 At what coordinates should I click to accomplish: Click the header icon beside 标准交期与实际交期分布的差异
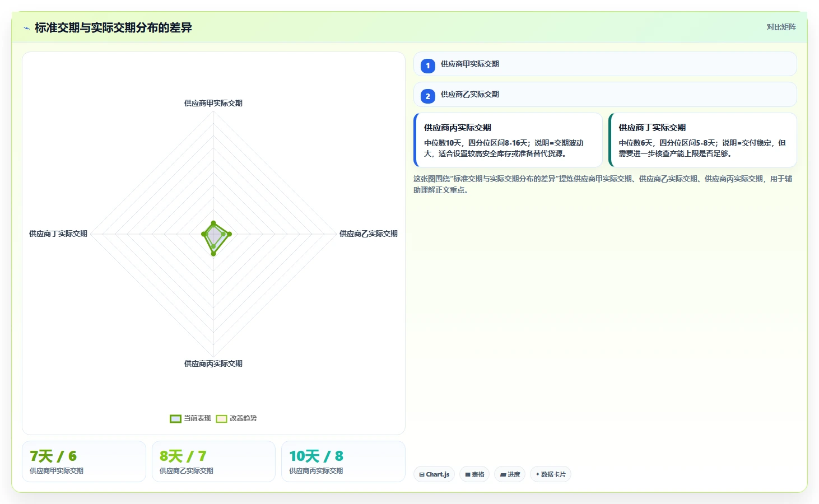(x=26, y=28)
